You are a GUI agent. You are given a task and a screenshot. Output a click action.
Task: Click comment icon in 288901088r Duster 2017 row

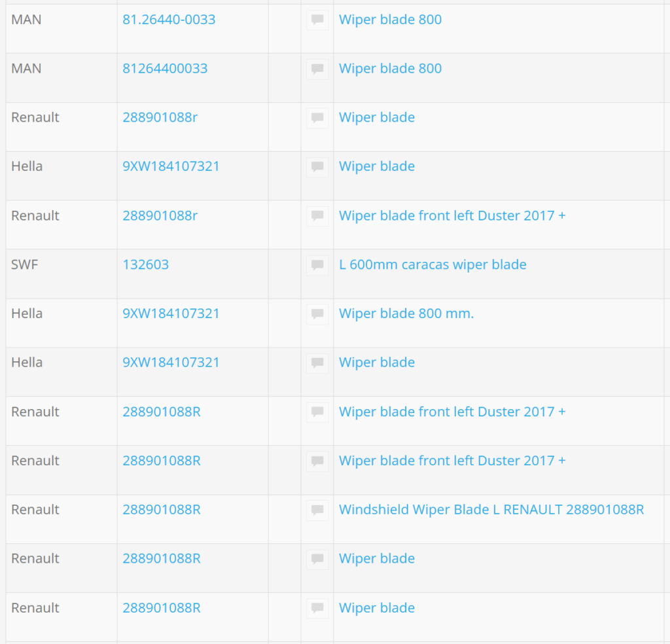(x=317, y=216)
